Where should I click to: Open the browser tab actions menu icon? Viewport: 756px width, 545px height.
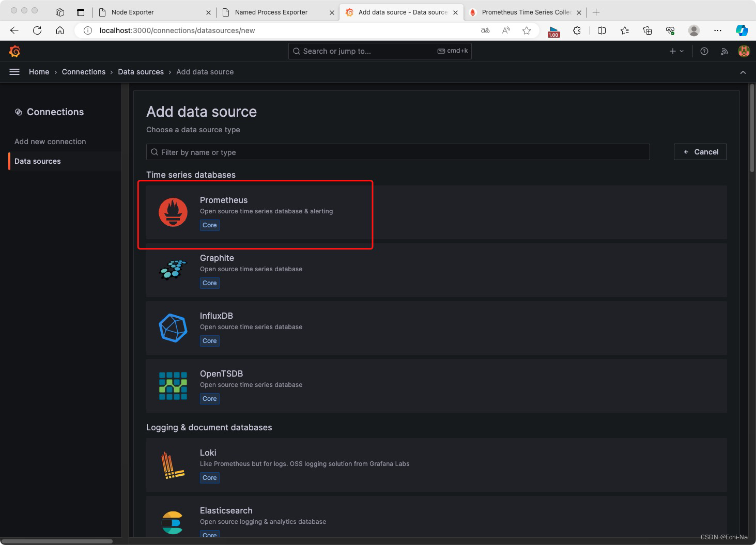pyautogui.click(x=81, y=12)
